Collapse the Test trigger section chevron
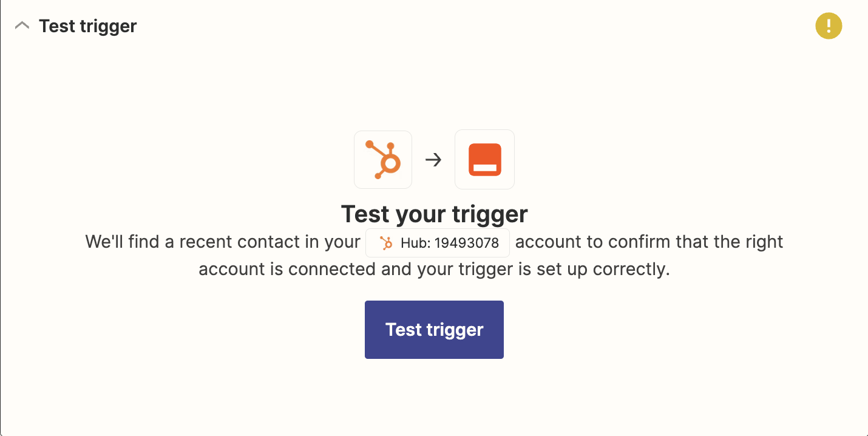Viewport: 868px width, 436px height. [x=22, y=26]
